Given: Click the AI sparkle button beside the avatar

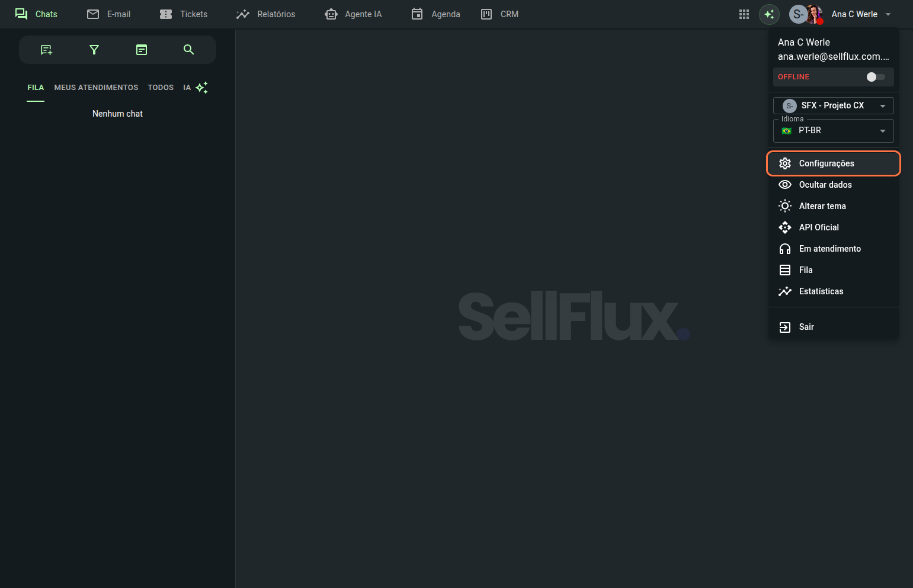Looking at the screenshot, I should click(x=769, y=14).
